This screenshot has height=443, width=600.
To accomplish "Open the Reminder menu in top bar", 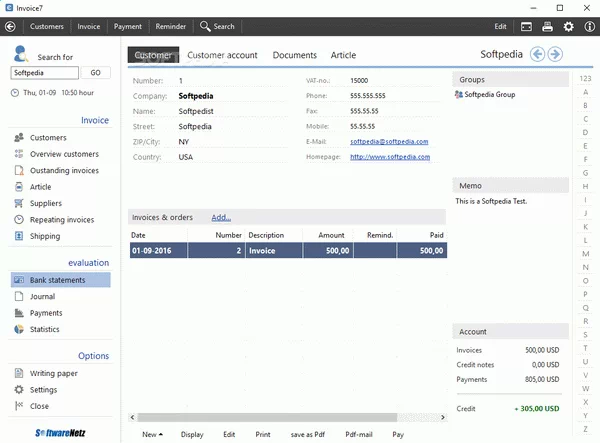I will click(x=170, y=26).
